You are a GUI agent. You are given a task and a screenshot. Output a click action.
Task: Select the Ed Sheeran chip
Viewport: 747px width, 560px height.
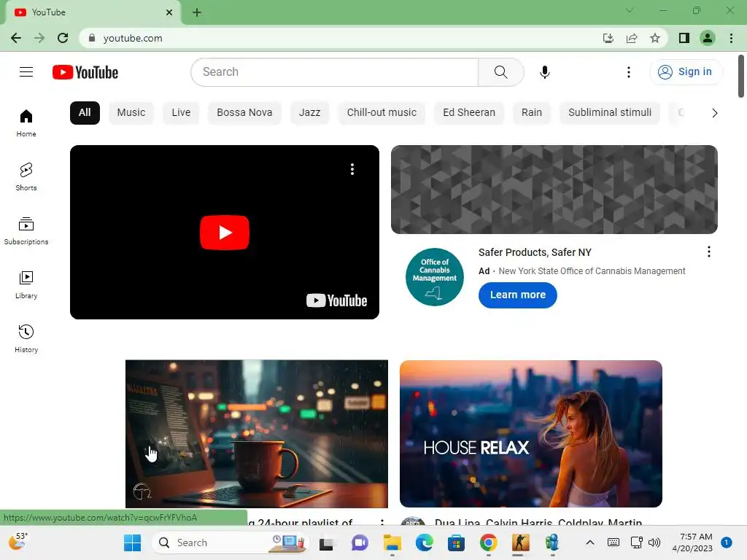469,113
